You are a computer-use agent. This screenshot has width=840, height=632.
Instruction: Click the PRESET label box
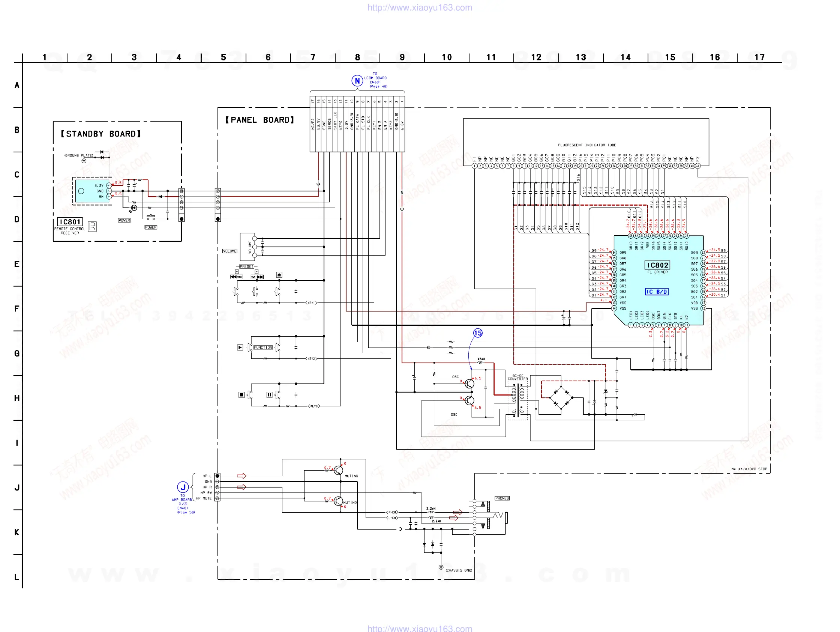tap(246, 266)
